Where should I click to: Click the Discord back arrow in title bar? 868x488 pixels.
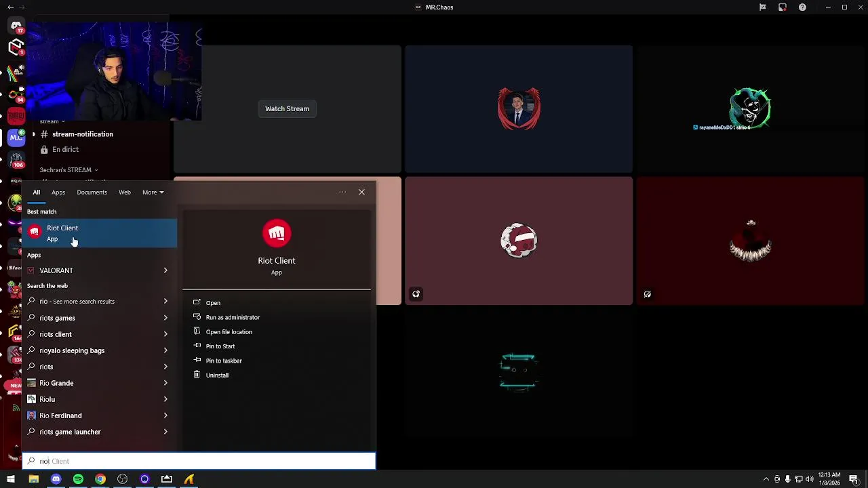[10, 7]
